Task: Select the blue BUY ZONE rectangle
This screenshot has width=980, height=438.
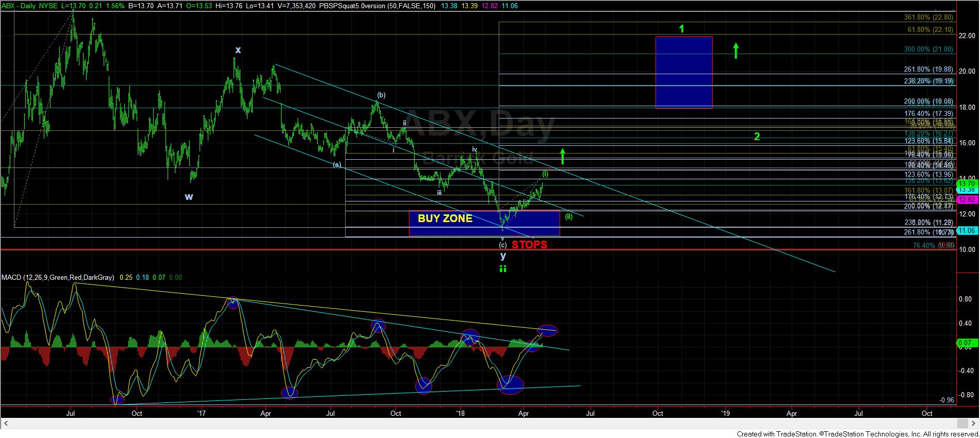Action: 484,223
